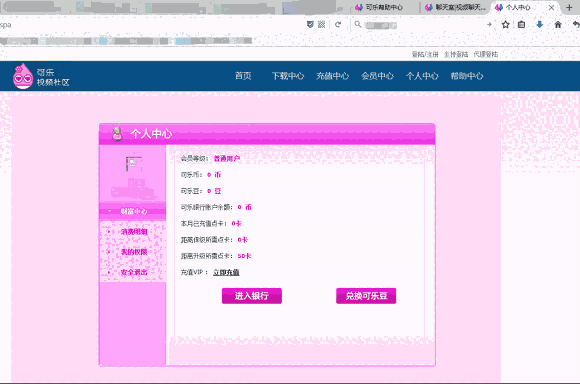The width and height of the screenshot is (580, 384).
Task: Open 首页 in the site navigation
Action: click(243, 76)
